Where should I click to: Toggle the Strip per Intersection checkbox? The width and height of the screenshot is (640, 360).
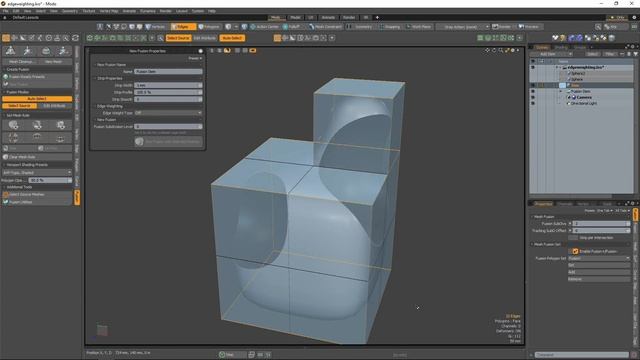pos(573,238)
